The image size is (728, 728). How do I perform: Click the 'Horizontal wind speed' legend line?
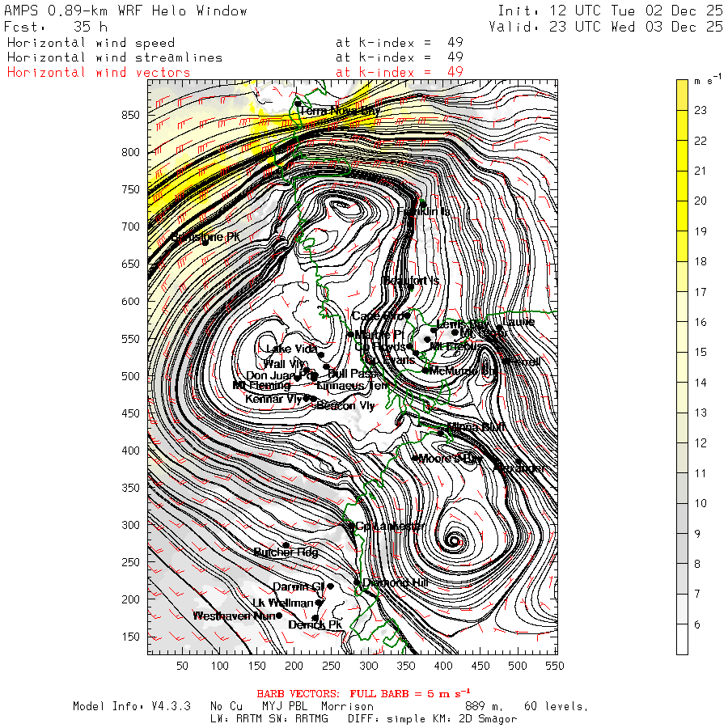pyautogui.click(x=91, y=43)
